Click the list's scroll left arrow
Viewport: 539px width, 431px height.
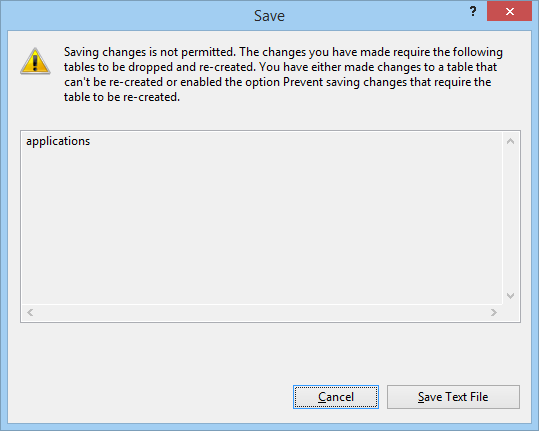coord(30,312)
